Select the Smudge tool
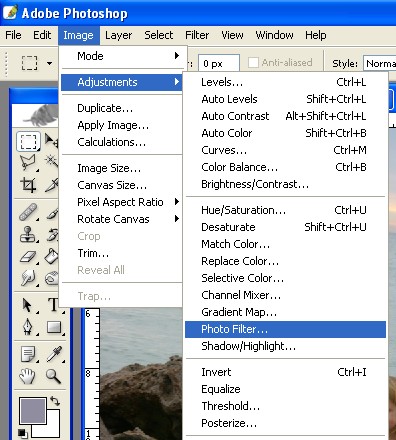This screenshot has width=396, height=440. (28, 278)
